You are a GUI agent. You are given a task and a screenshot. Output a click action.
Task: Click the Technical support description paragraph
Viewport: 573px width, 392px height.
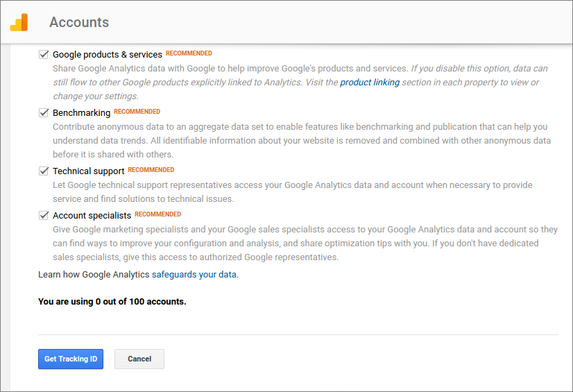pos(291,191)
